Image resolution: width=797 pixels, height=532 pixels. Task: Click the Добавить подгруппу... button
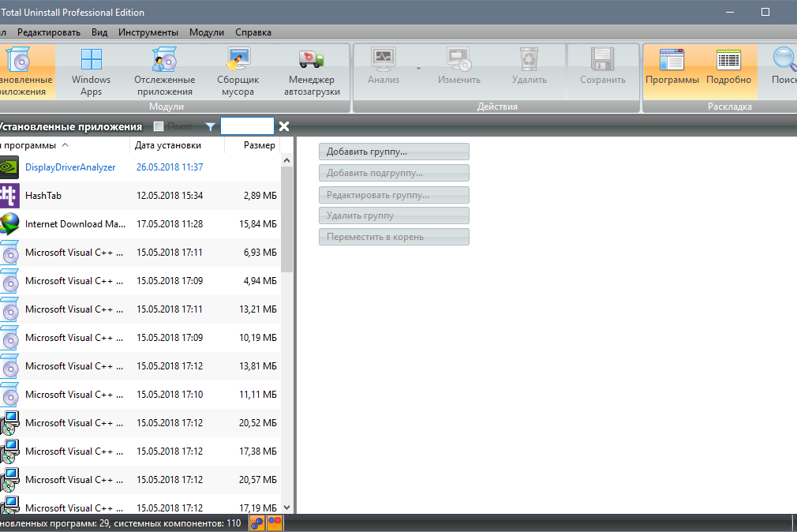(394, 173)
